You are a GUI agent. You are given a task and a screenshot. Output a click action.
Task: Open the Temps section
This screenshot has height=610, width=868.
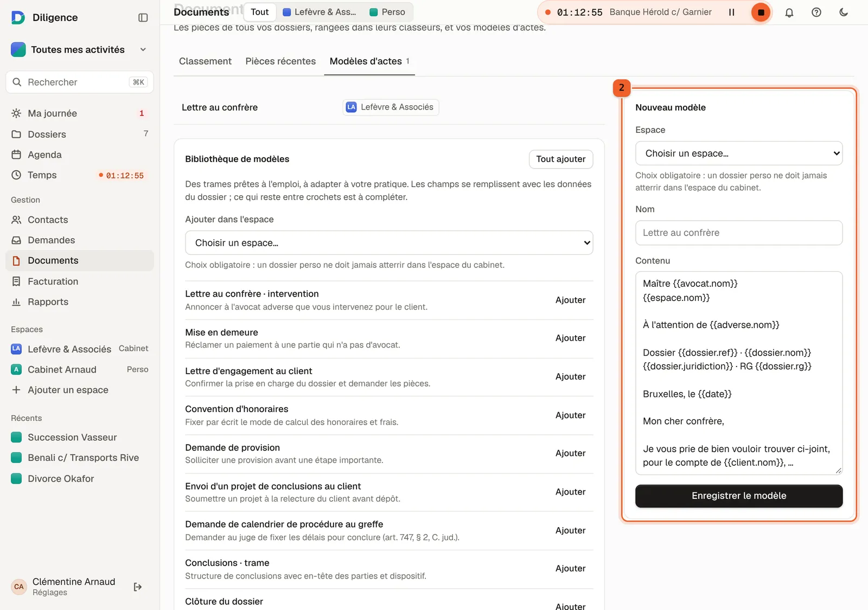(80, 175)
